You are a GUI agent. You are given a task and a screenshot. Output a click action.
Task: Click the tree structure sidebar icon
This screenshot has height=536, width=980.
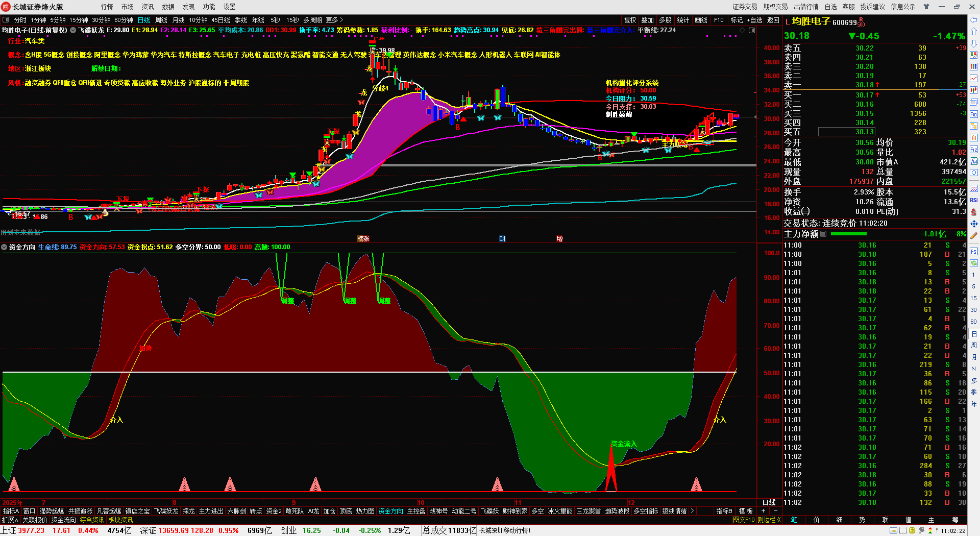(x=974, y=126)
